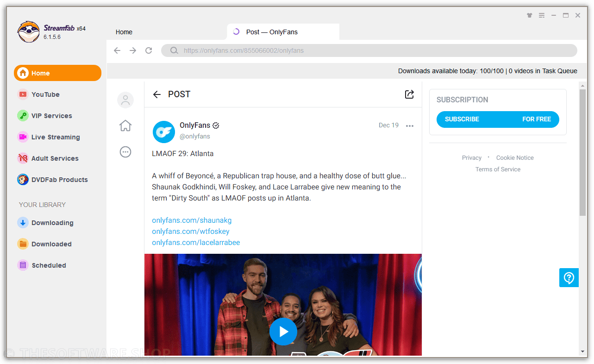Click scrollbar up arrow
Image resolution: width=594 pixels, height=364 pixels.
point(582,85)
